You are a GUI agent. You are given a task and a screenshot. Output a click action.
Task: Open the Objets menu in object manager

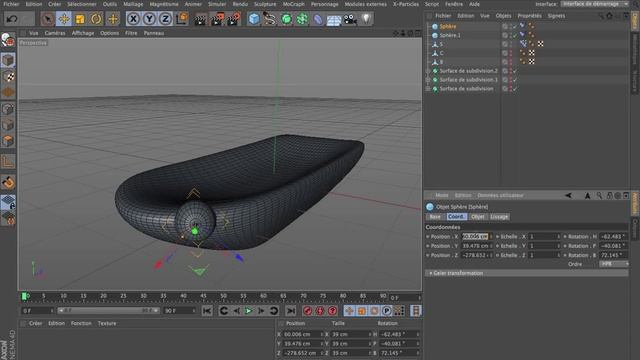point(503,16)
